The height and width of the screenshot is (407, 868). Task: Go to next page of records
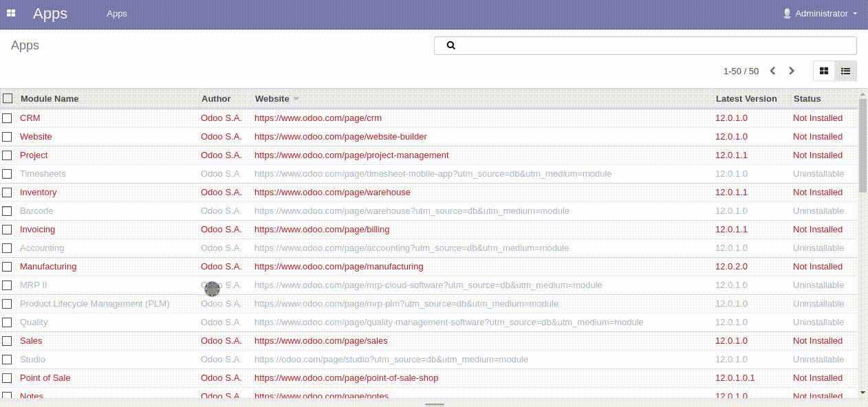792,71
